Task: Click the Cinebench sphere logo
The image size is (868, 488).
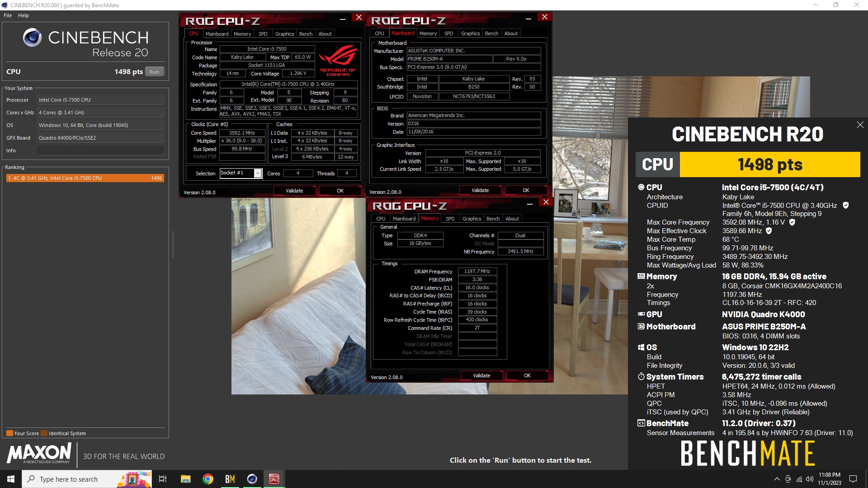Action: tap(33, 38)
